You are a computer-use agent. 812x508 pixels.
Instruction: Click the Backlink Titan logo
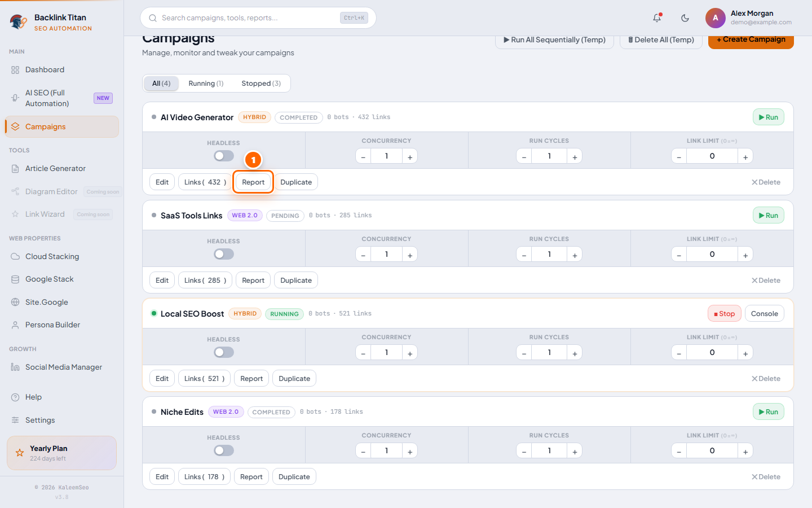[x=19, y=22]
